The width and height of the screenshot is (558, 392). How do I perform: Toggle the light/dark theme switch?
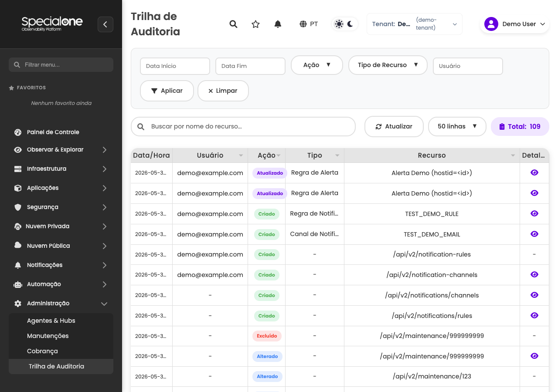click(x=345, y=24)
